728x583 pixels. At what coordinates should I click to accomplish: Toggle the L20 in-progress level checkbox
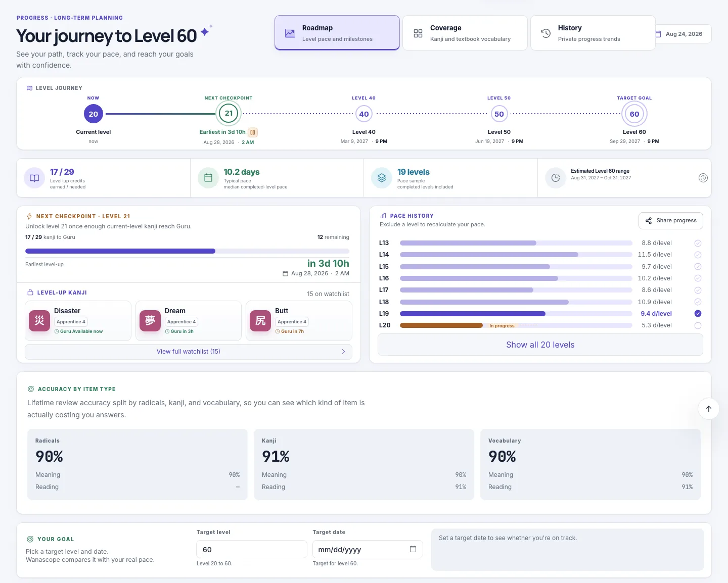click(698, 326)
